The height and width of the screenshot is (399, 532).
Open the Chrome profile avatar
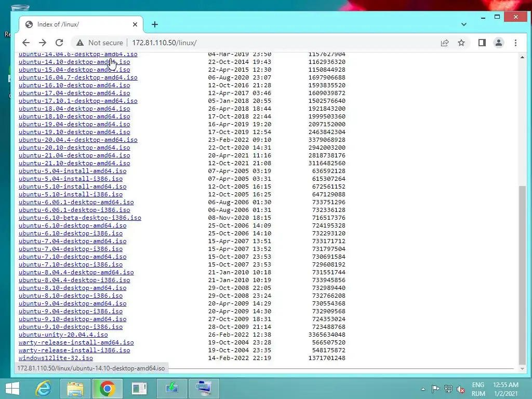coord(499,43)
